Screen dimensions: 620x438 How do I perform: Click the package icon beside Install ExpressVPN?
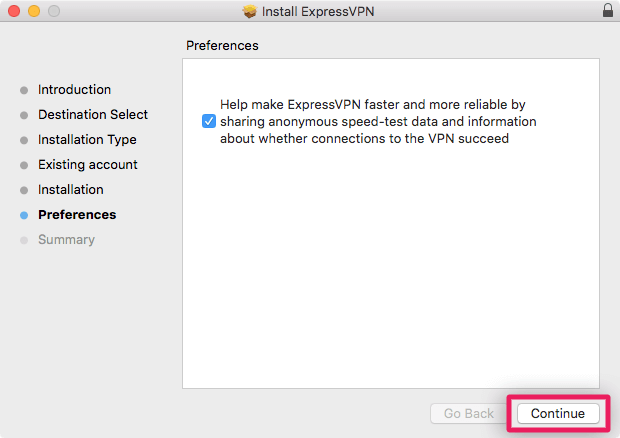coord(250,11)
